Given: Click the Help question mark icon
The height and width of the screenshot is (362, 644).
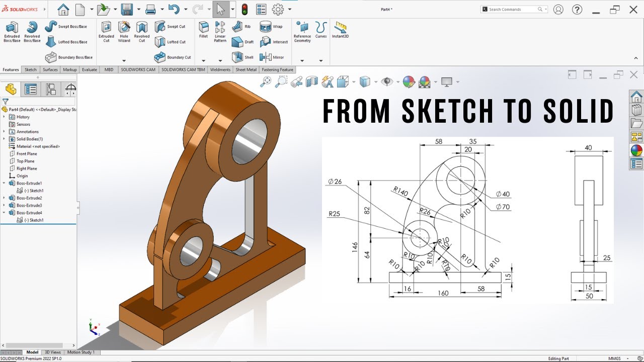Looking at the screenshot, I should pyautogui.click(x=577, y=9).
